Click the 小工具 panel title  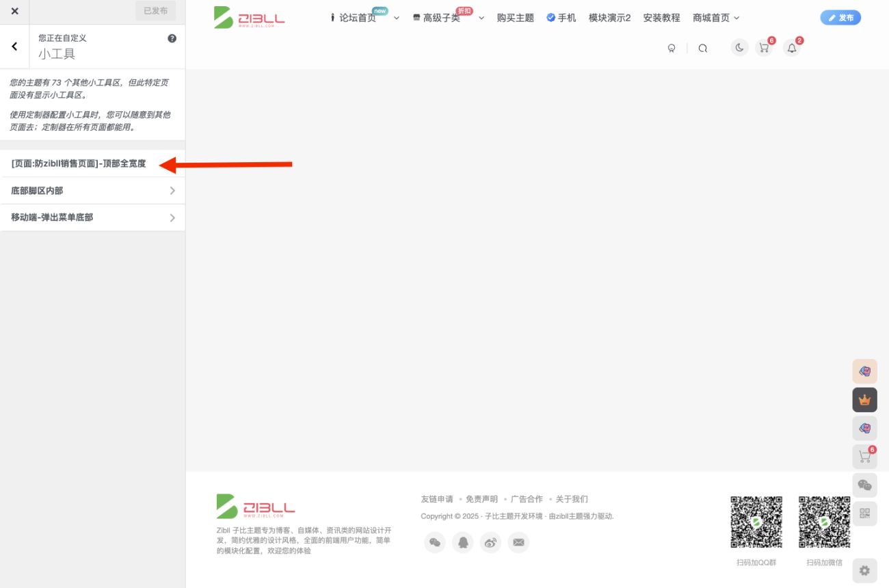click(x=57, y=54)
